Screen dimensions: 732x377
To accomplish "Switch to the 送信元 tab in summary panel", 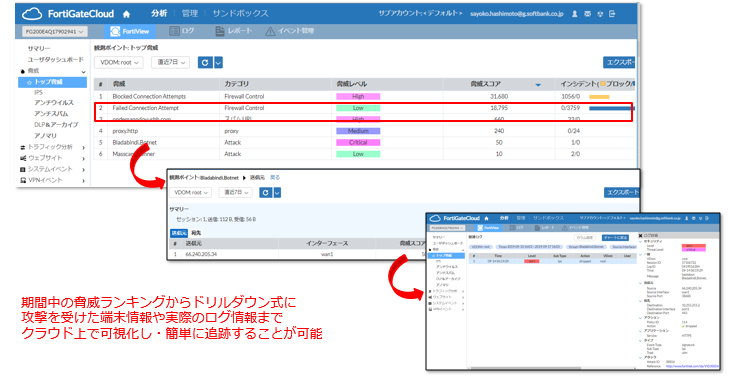I will (179, 233).
